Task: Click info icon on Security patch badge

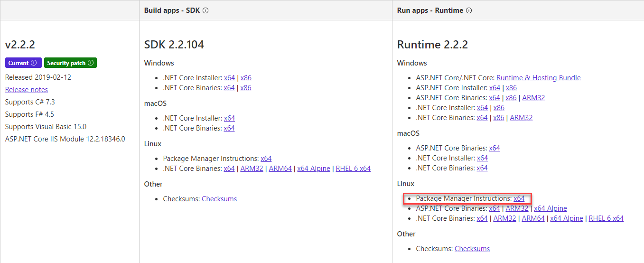Action: click(91, 63)
